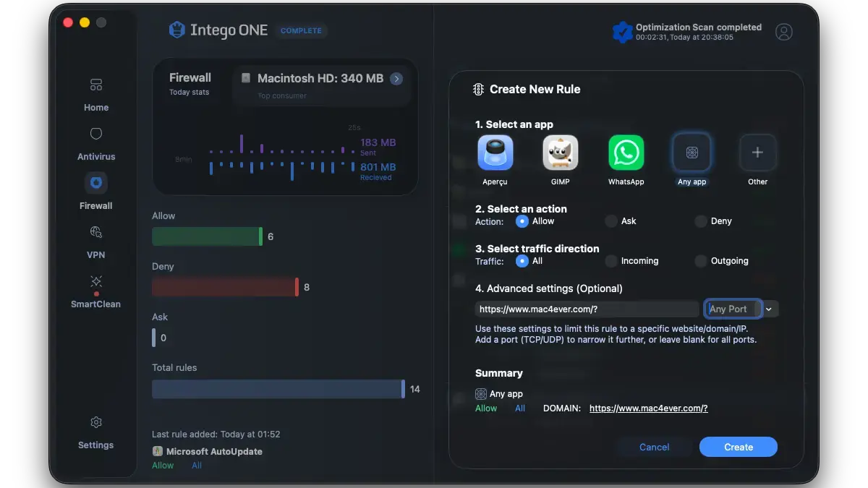Click the Other app plus icon
Viewport: 868px width, 488px height.
[x=757, y=153]
